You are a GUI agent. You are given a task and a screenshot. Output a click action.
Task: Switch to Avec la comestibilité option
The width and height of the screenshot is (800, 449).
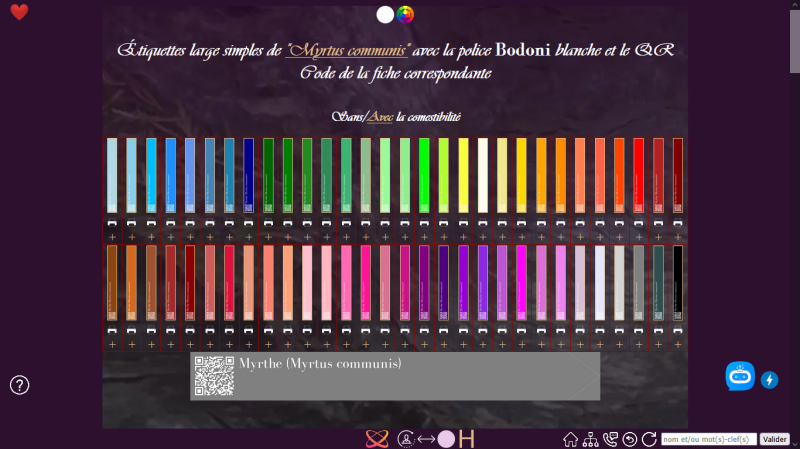pos(380,117)
